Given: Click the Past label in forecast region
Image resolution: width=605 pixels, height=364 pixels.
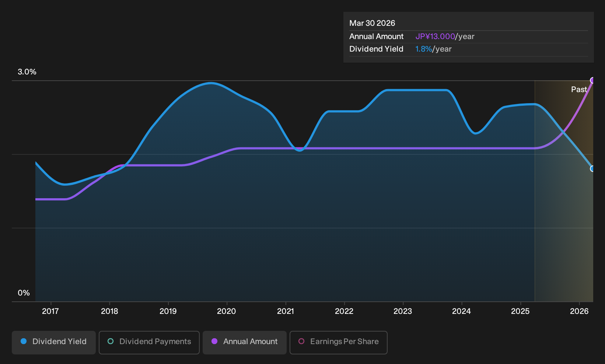Looking at the screenshot, I should point(579,90).
